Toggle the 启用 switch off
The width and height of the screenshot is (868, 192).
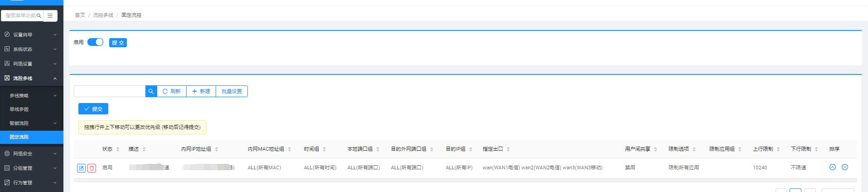(95, 42)
